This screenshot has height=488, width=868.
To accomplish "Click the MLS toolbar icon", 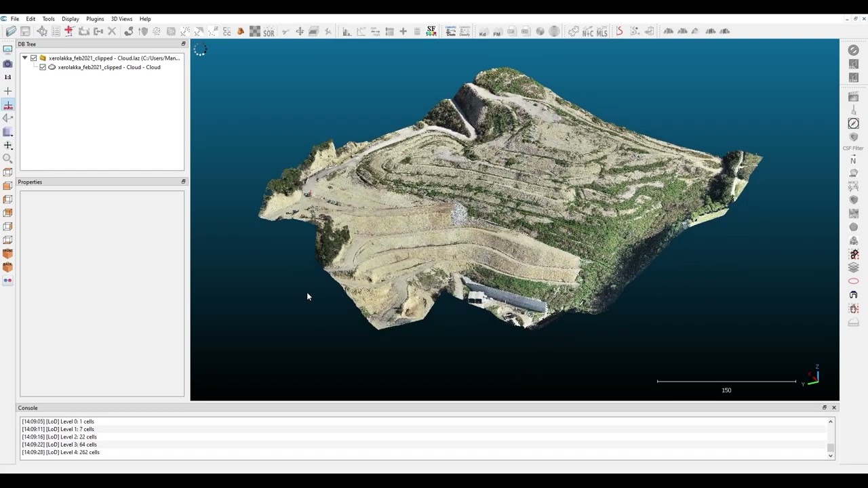I will tap(601, 32).
